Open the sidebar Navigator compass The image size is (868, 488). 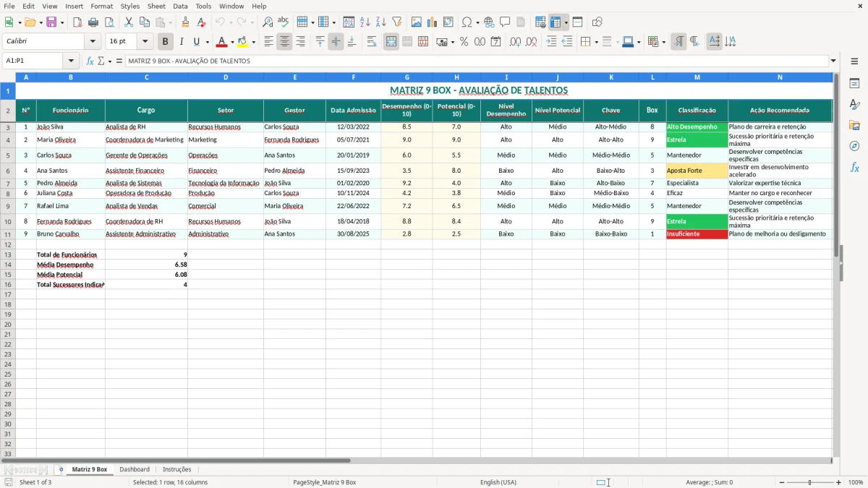[854, 146]
